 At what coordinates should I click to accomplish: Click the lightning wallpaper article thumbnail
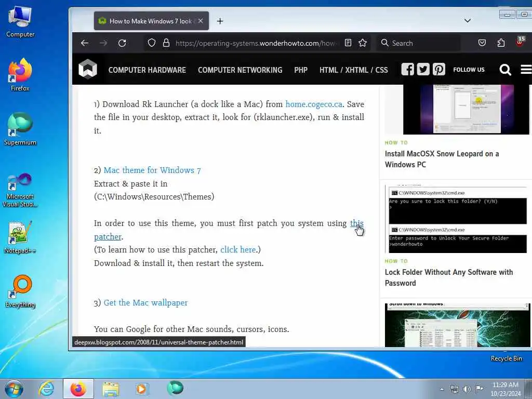pos(457,325)
